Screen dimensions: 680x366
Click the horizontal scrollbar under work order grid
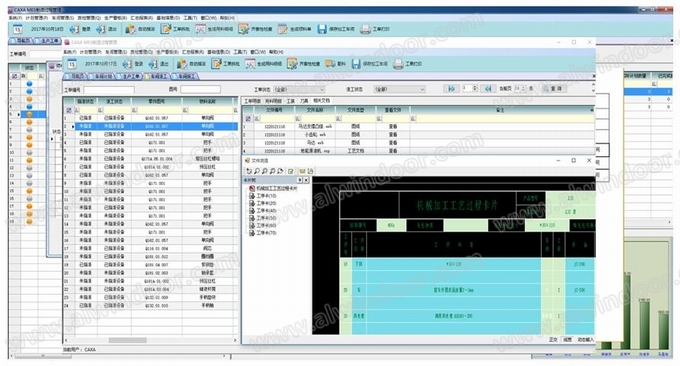click(x=150, y=340)
